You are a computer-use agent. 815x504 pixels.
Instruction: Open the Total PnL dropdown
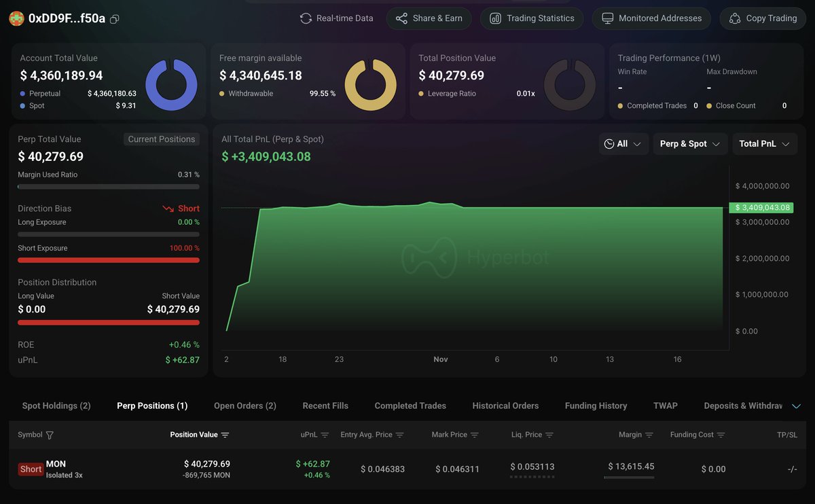pos(764,144)
